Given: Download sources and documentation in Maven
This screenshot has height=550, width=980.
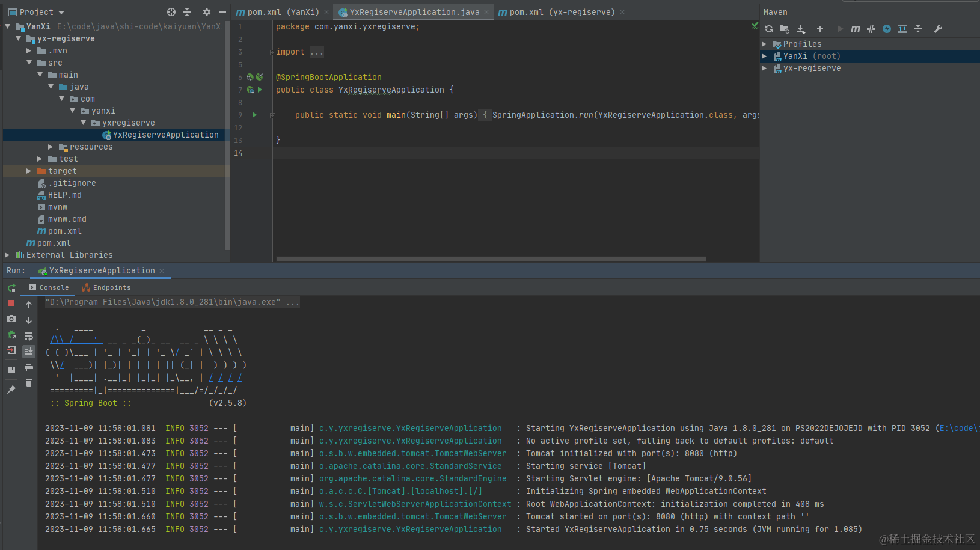Looking at the screenshot, I should pos(800,29).
